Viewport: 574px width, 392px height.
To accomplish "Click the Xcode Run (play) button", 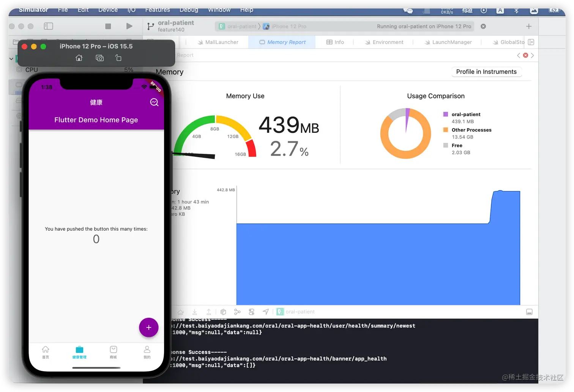I will (x=129, y=26).
